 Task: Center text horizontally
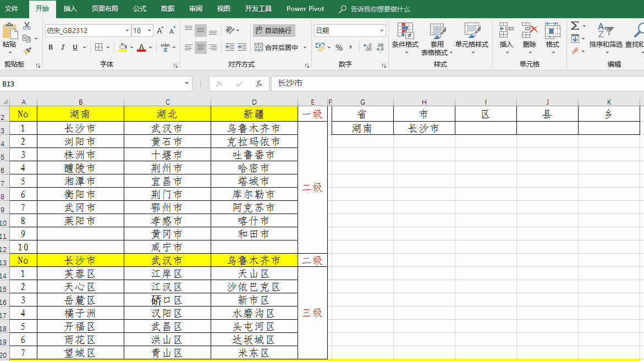click(x=200, y=48)
